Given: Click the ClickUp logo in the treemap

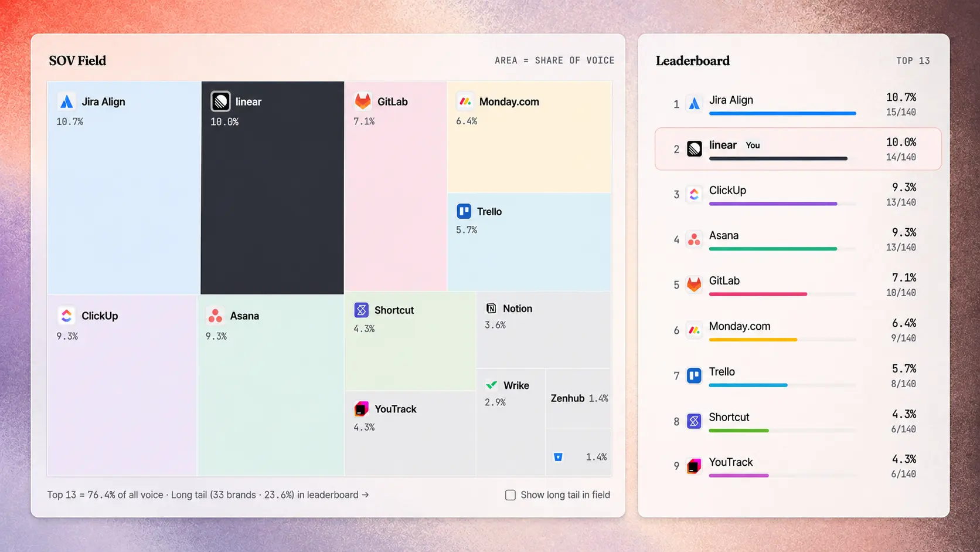Looking at the screenshot, I should click(x=67, y=316).
